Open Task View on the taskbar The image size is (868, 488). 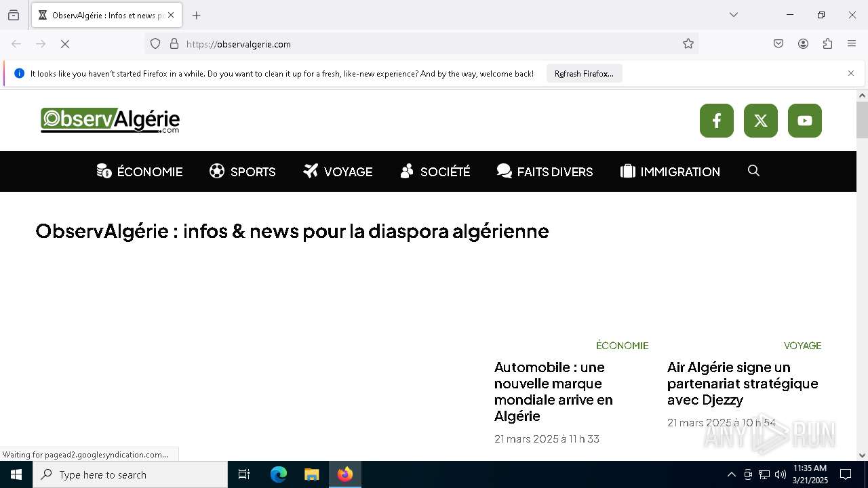pos(244,474)
